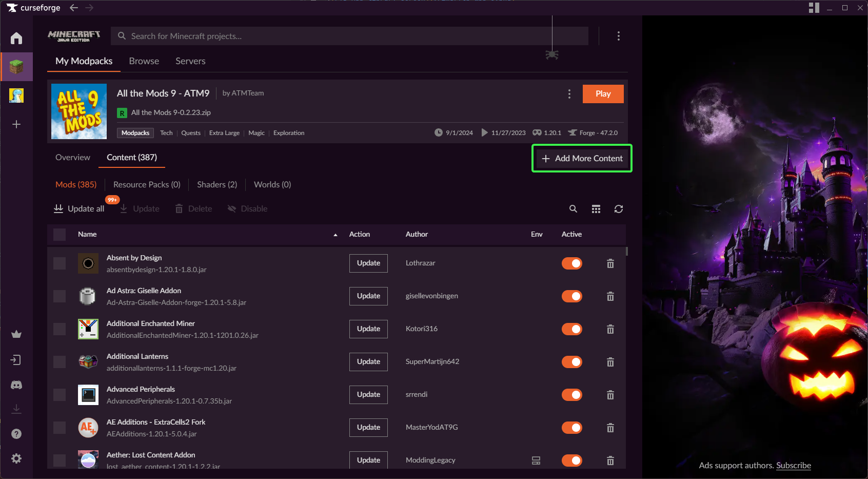Click author name Lothrazar
The image size is (868, 479).
point(420,263)
